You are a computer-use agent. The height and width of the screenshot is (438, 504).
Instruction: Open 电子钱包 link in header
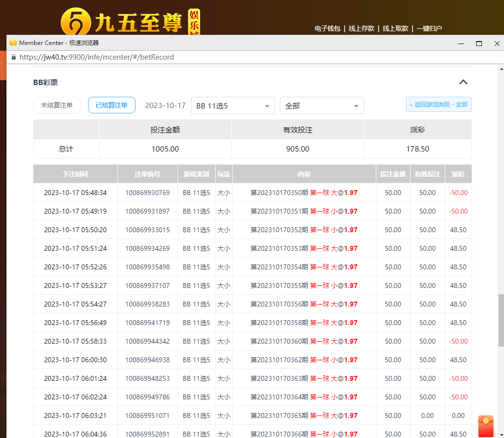(327, 28)
